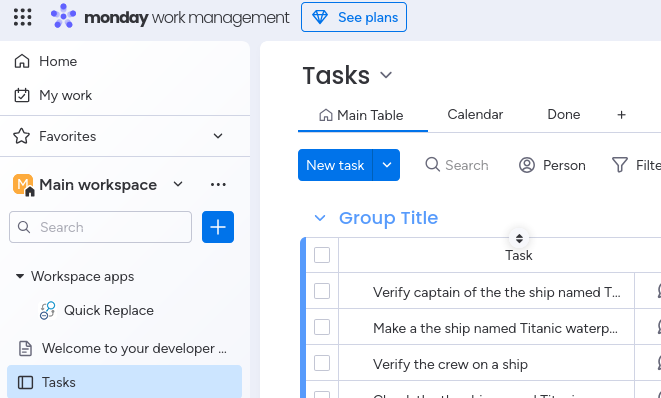Open Main workspace three-dot options menu
The width and height of the screenshot is (661, 398).
[218, 184]
